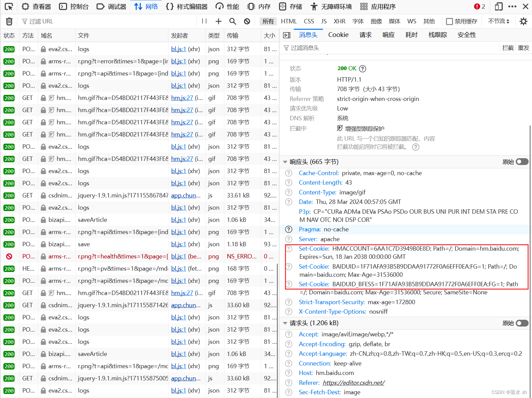Click the red error count badge

pyautogui.click(x=480, y=6)
